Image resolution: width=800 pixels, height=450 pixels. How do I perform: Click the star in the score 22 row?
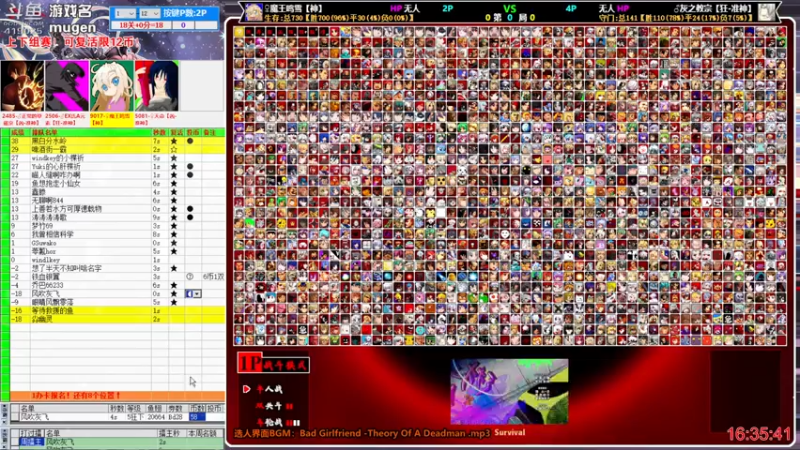(174, 175)
